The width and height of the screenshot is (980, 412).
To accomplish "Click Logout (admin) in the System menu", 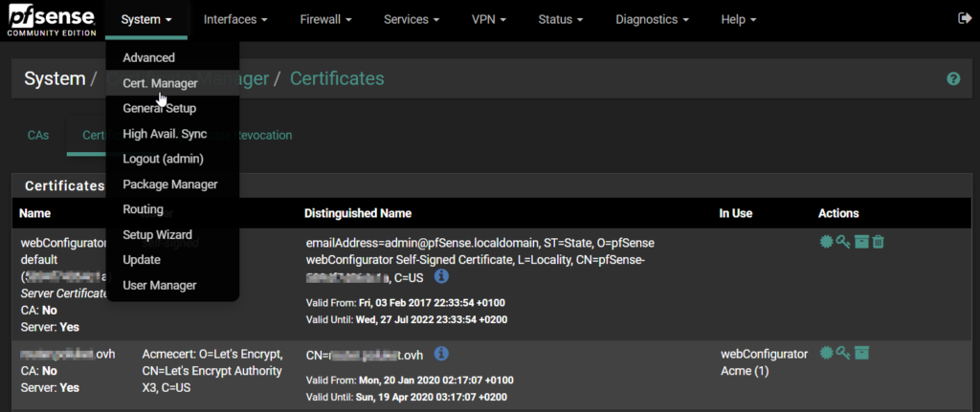I will (172, 160).
